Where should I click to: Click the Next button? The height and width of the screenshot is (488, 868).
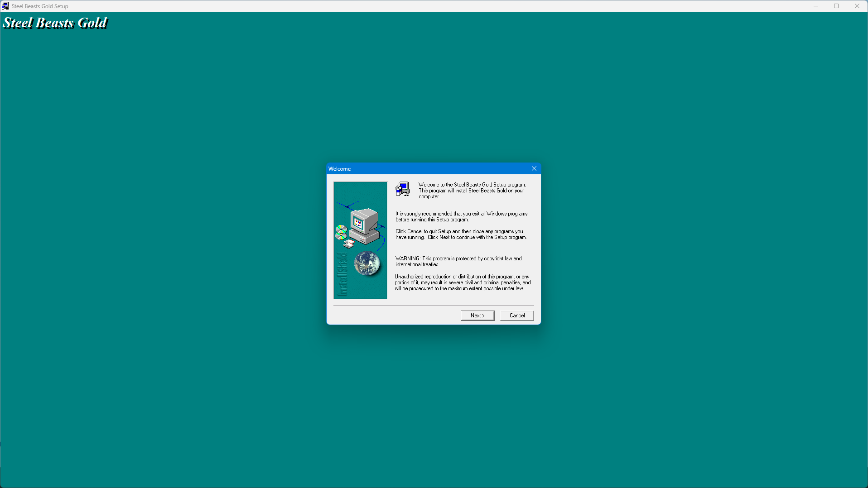[477, 316]
